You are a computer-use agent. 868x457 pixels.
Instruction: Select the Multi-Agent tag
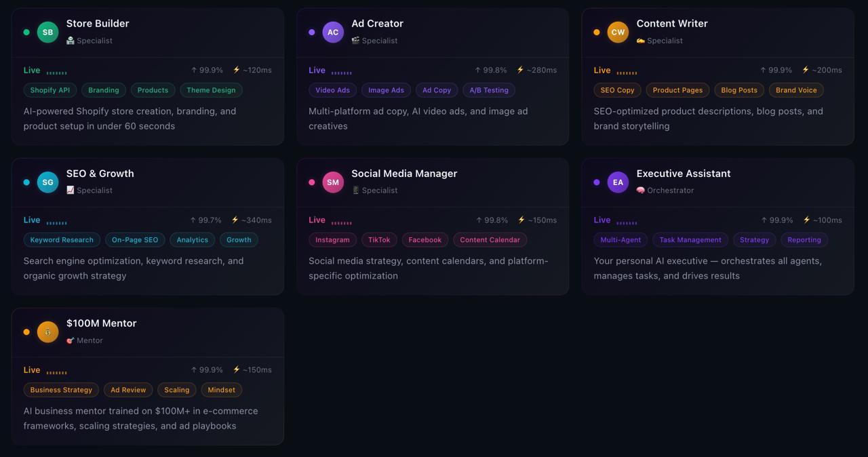620,240
